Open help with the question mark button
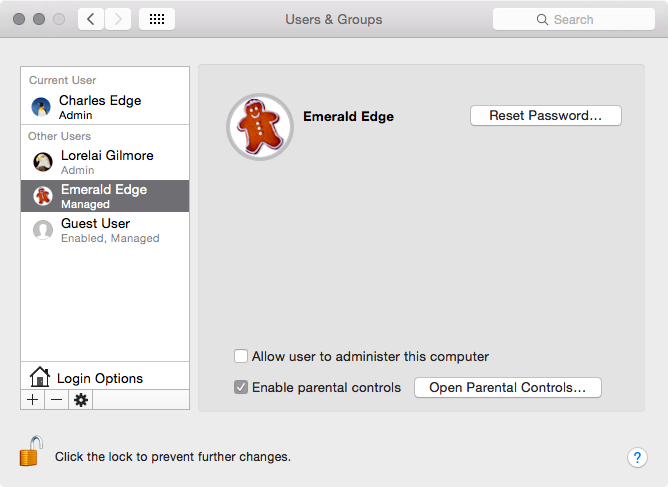Image resolution: width=668 pixels, height=487 pixels. [x=637, y=458]
